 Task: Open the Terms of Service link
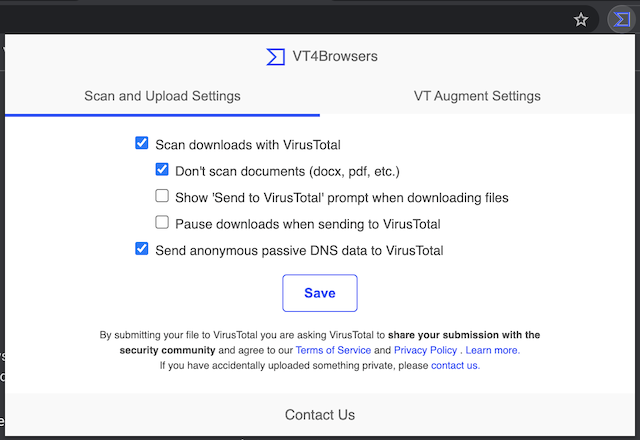[333, 351]
